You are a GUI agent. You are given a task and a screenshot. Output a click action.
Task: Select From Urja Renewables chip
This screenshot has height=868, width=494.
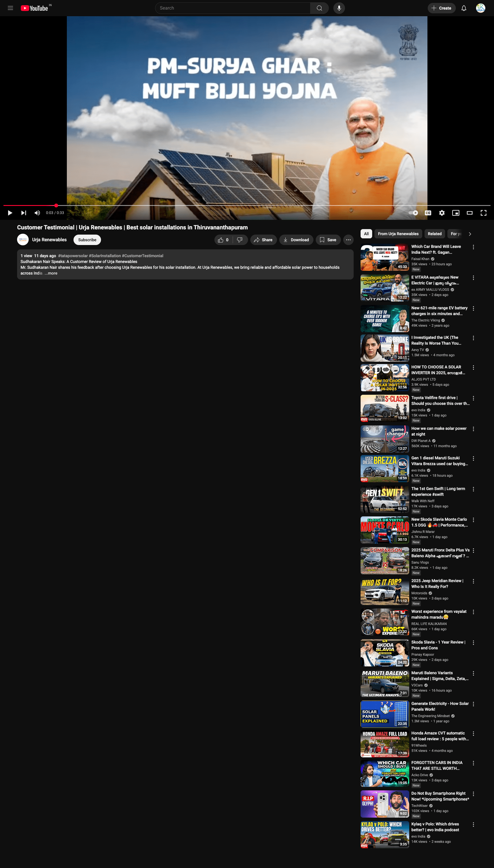398,233
